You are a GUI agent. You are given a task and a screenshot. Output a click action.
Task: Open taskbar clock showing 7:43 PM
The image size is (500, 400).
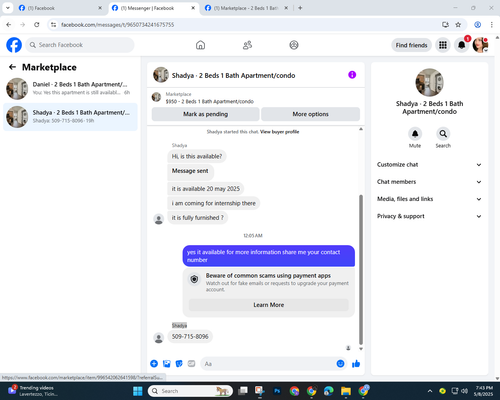pos(484,391)
